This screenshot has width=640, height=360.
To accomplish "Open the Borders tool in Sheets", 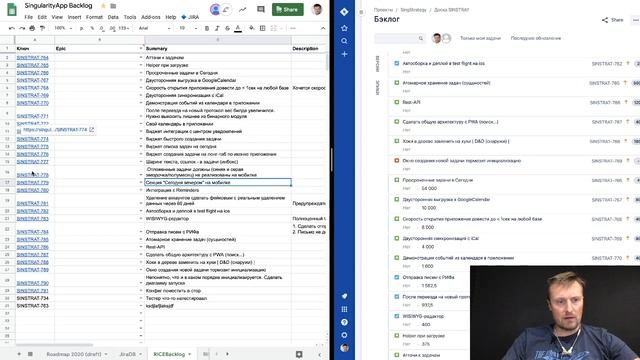I will coord(262,28).
